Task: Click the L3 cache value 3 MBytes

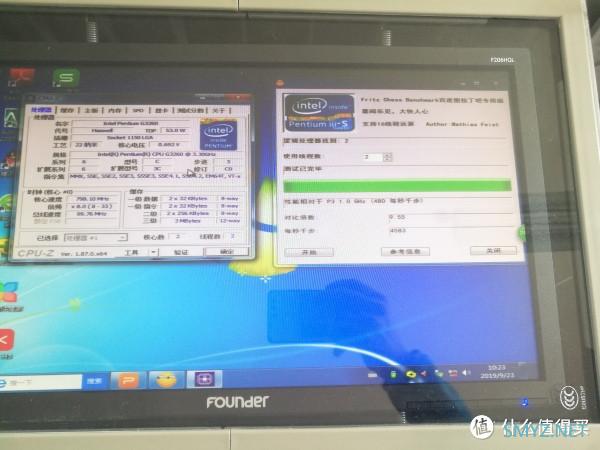Action: coord(188,221)
